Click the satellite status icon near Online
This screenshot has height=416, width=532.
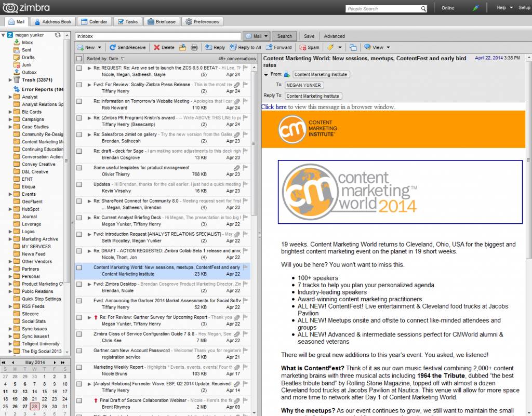(x=476, y=8)
